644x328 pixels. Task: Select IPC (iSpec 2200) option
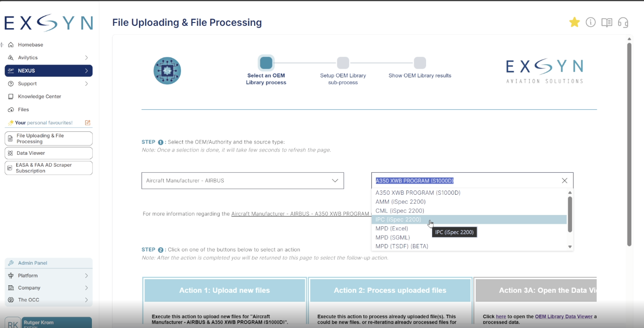[469, 220]
